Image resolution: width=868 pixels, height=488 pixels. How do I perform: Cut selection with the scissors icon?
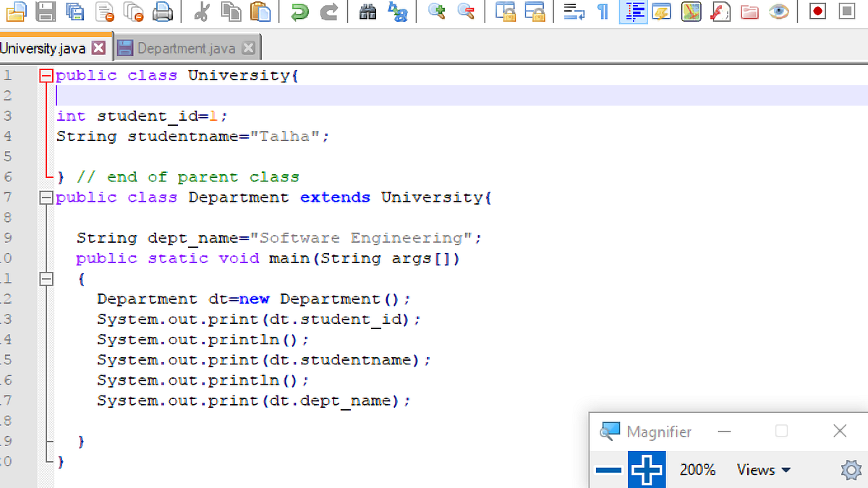click(202, 11)
